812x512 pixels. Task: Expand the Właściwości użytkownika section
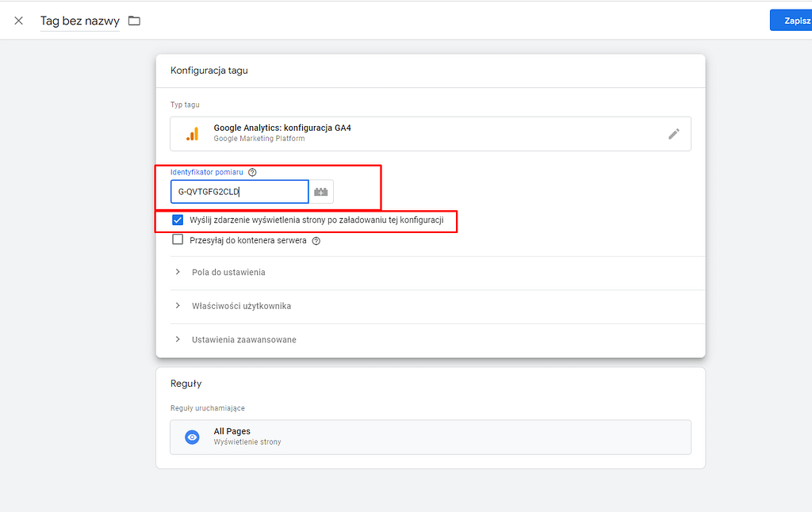tap(241, 306)
